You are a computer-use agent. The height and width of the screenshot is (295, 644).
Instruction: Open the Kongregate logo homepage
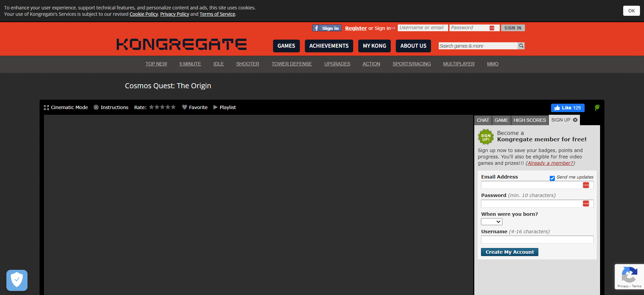(181, 44)
